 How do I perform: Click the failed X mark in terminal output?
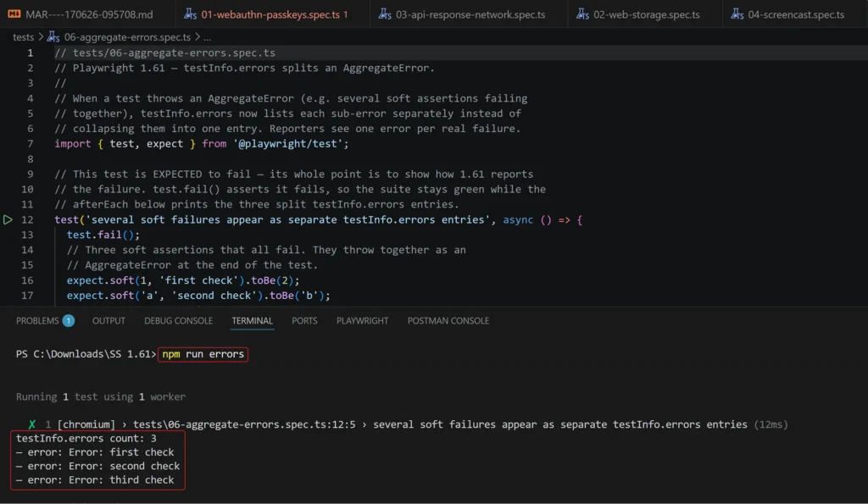[32, 424]
